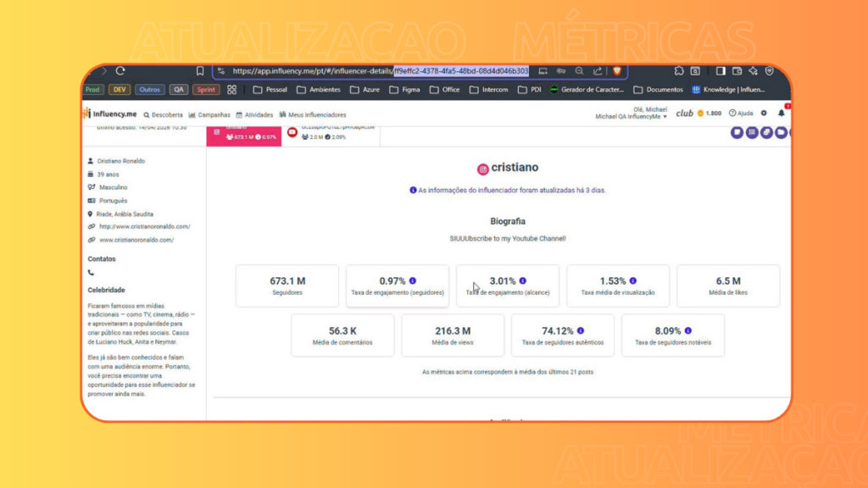This screenshot has width=868, height=488.
Task: Open Azure bookmarks folder
Action: pyautogui.click(x=364, y=90)
